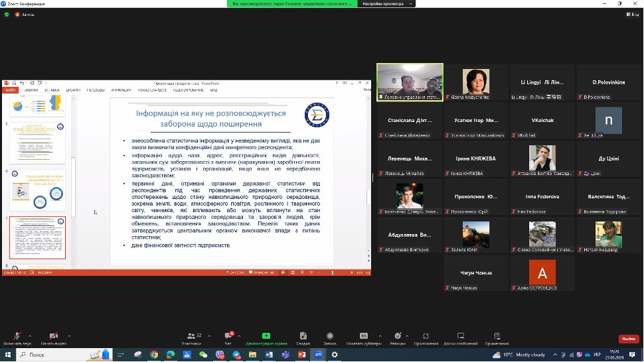Click the 'Запись' record icon
This screenshot has width=644, height=362.
[329, 336]
